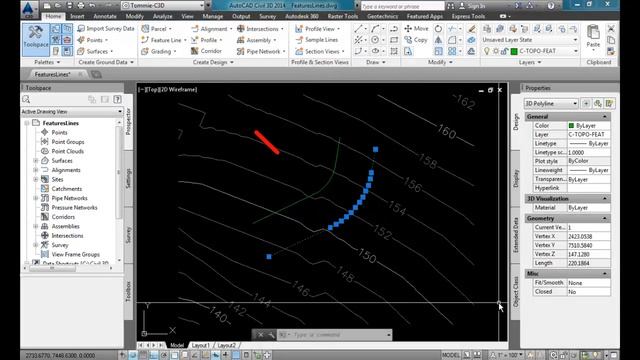Click the Cut icon in Clipboard panel
The image size is (640, 360).
(x=611, y=29)
